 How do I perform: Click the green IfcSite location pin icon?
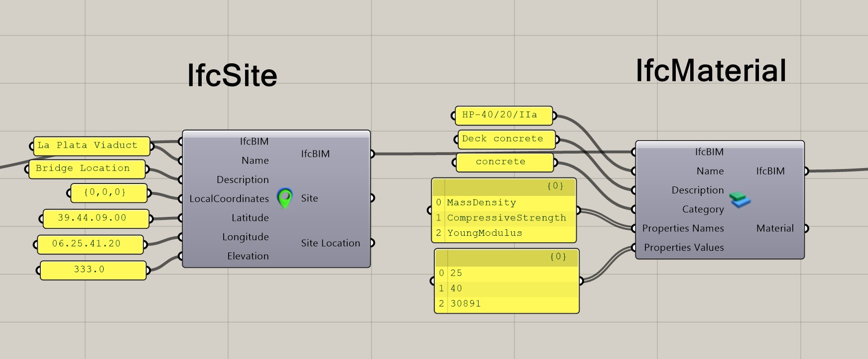pos(284,198)
